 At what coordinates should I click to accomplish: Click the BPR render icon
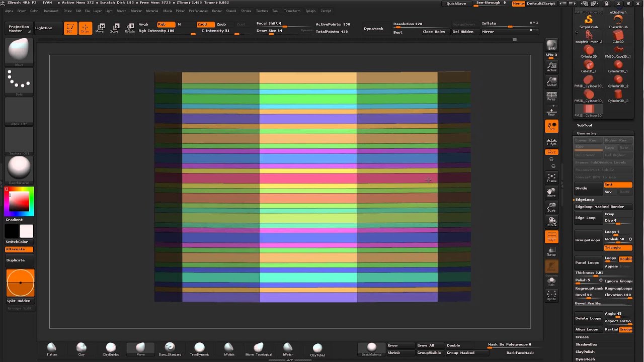[551, 45]
